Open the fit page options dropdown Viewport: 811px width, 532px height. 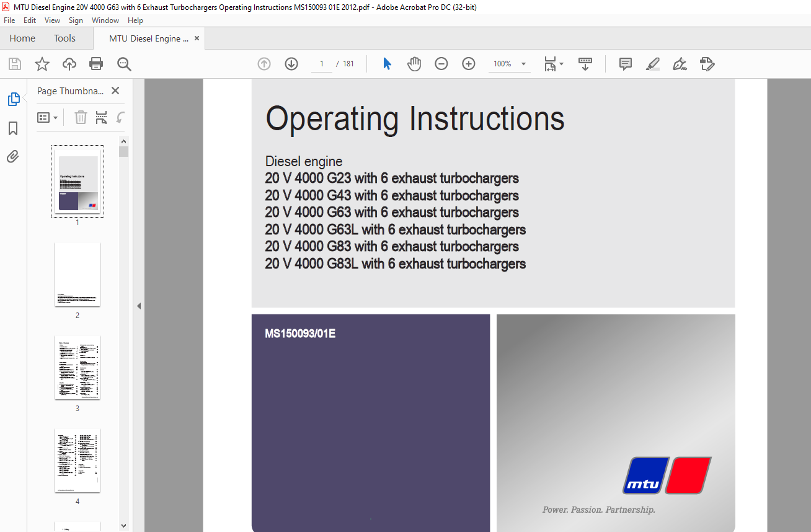pos(553,64)
